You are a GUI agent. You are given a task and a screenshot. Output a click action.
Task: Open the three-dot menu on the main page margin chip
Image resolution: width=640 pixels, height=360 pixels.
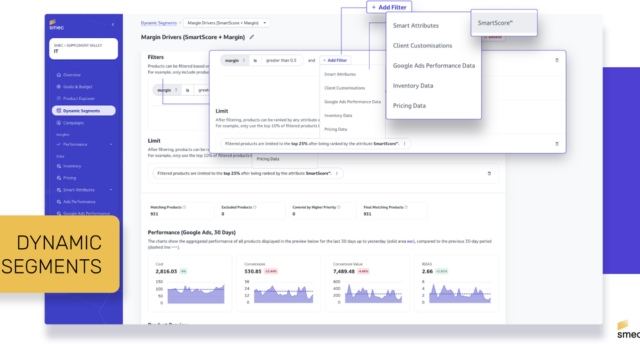(176, 90)
